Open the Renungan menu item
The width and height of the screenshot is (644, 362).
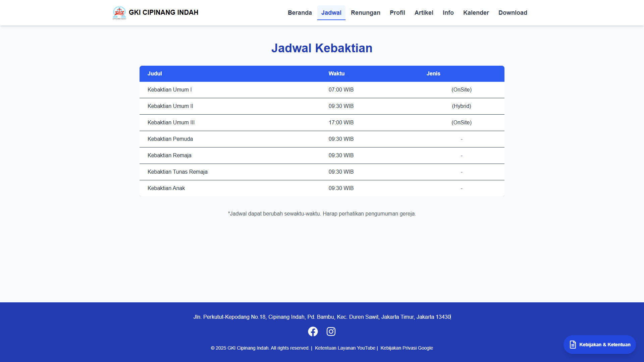coord(365,13)
